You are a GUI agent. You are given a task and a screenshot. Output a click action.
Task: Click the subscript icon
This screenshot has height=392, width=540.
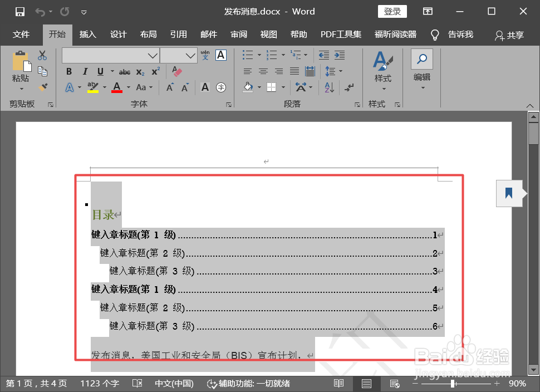[140, 71]
